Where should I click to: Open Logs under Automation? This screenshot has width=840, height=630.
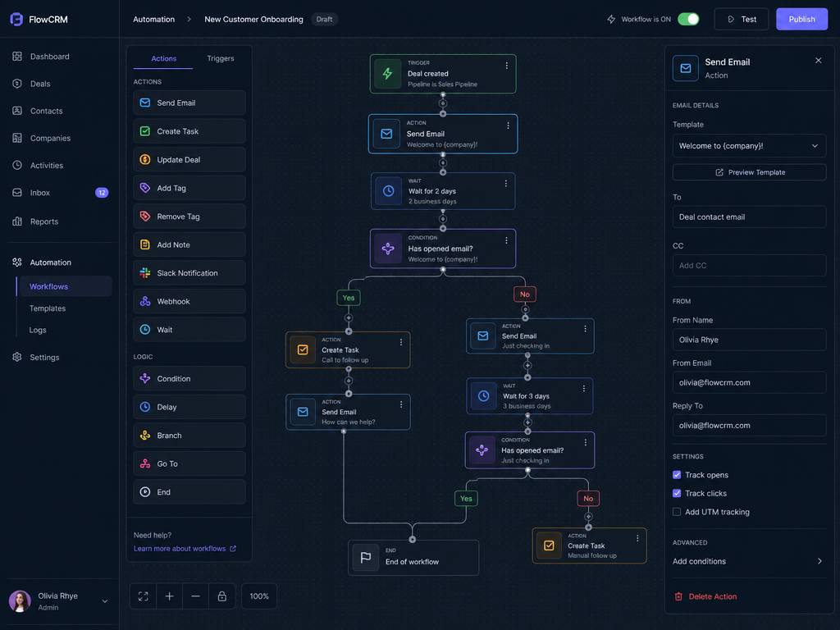(x=38, y=330)
